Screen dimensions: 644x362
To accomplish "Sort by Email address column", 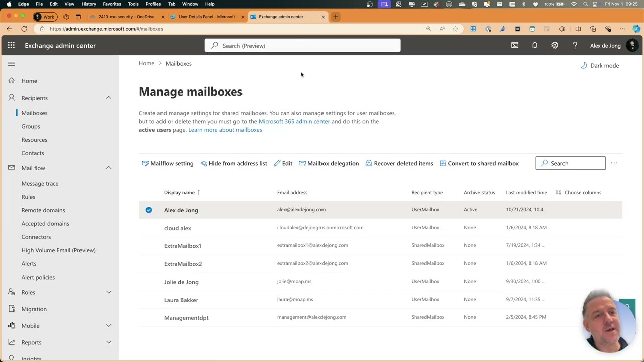I will pos(292,192).
